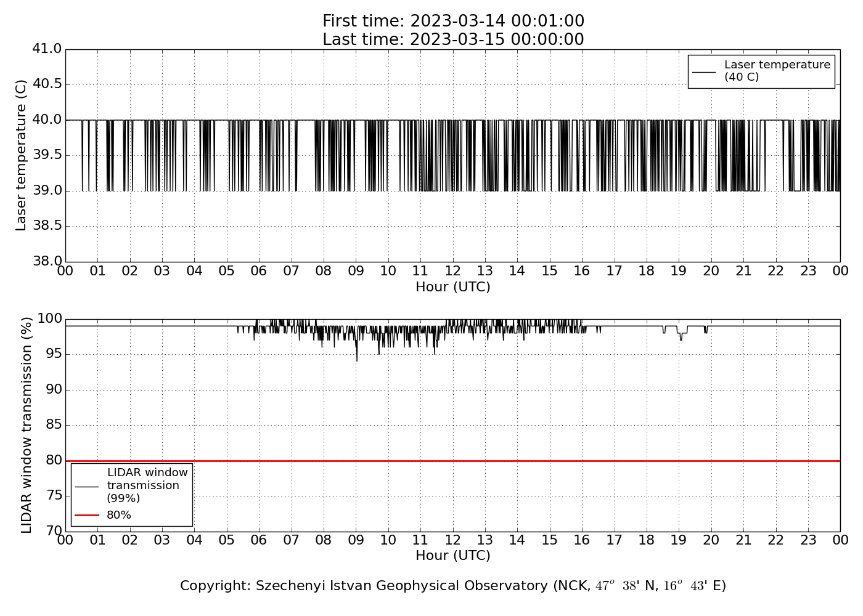Click hour 21 tick under laser temperature plot
The height and width of the screenshot is (616, 863).
[743, 271]
